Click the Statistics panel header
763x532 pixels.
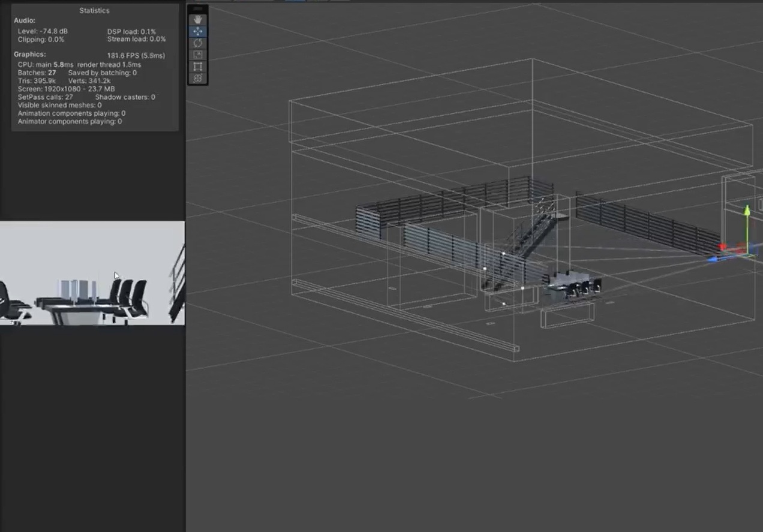pos(94,10)
